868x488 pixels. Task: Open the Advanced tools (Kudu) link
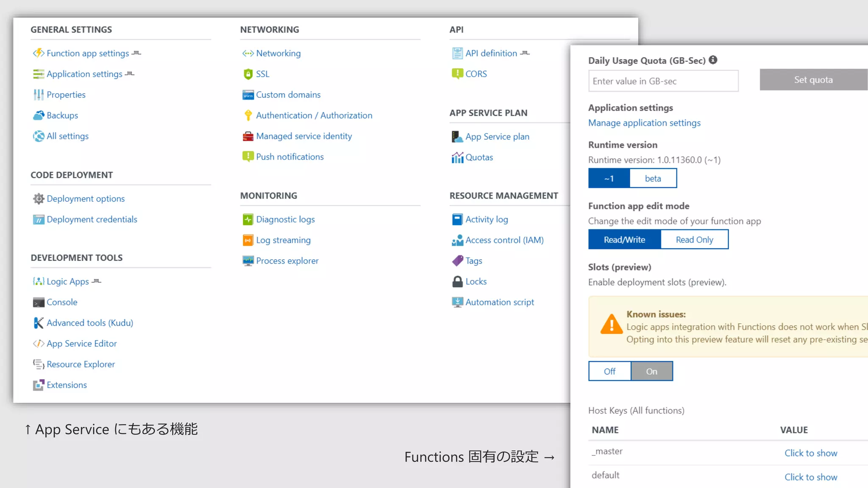(x=90, y=323)
